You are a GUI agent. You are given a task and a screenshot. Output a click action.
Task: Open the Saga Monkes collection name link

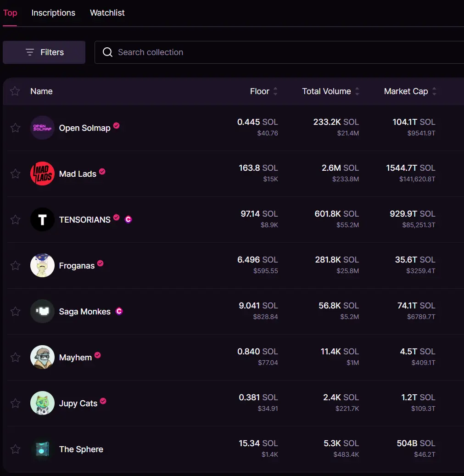click(84, 312)
